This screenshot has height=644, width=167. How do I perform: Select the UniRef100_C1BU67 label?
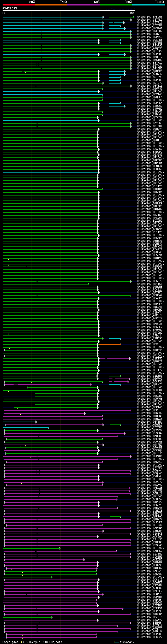[x=150, y=112]
